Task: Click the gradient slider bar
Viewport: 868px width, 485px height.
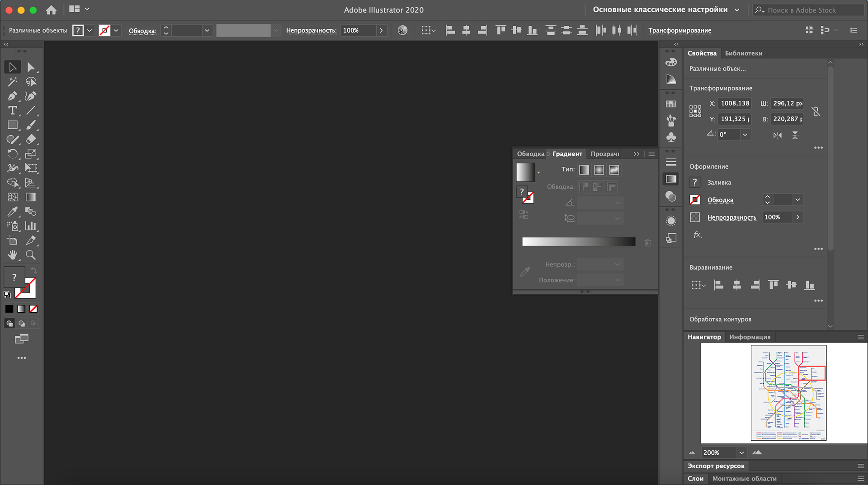Action: (579, 242)
